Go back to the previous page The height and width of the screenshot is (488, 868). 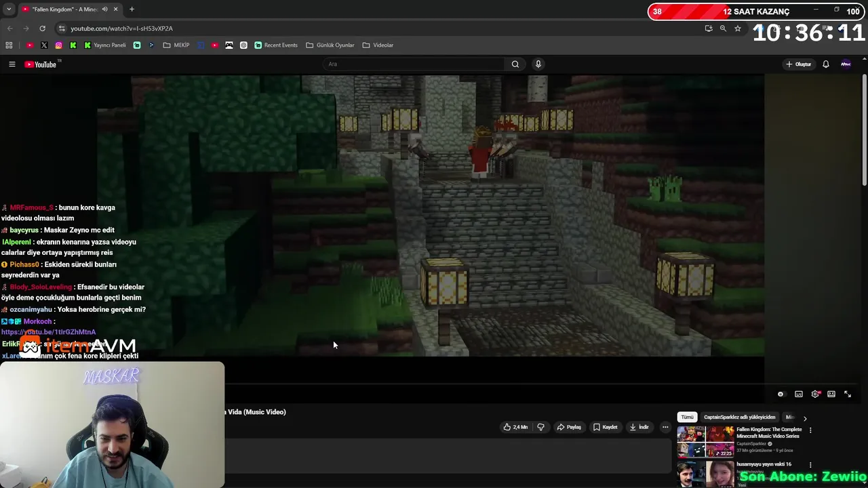pos(9,28)
